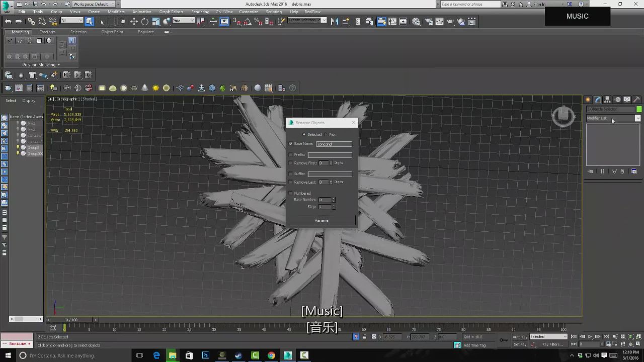Click the Redo arrow in main toolbar
This screenshot has height=362, width=644.
click(19, 21)
